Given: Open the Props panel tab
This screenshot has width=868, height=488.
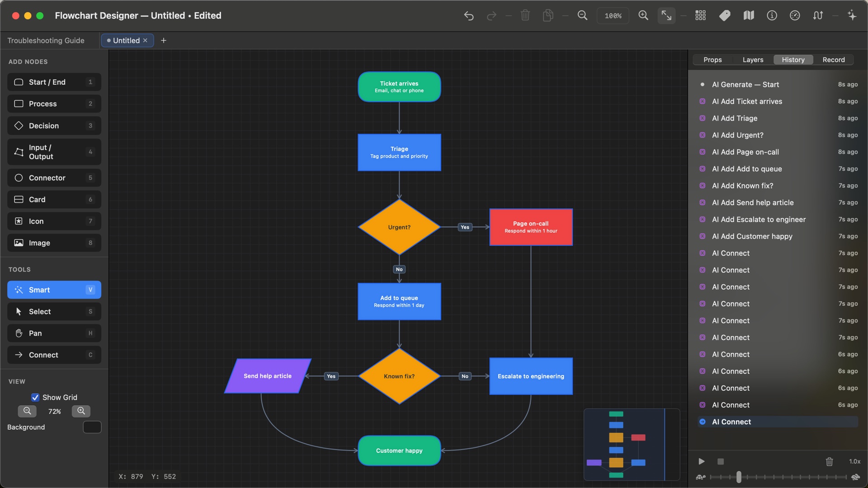Looking at the screenshot, I should 712,60.
